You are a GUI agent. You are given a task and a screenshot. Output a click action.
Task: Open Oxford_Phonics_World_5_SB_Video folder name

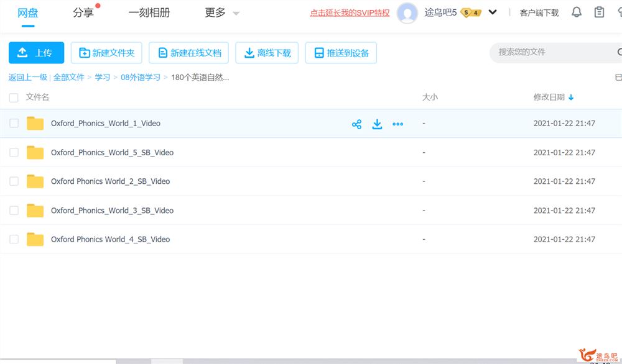pos(112,152)
